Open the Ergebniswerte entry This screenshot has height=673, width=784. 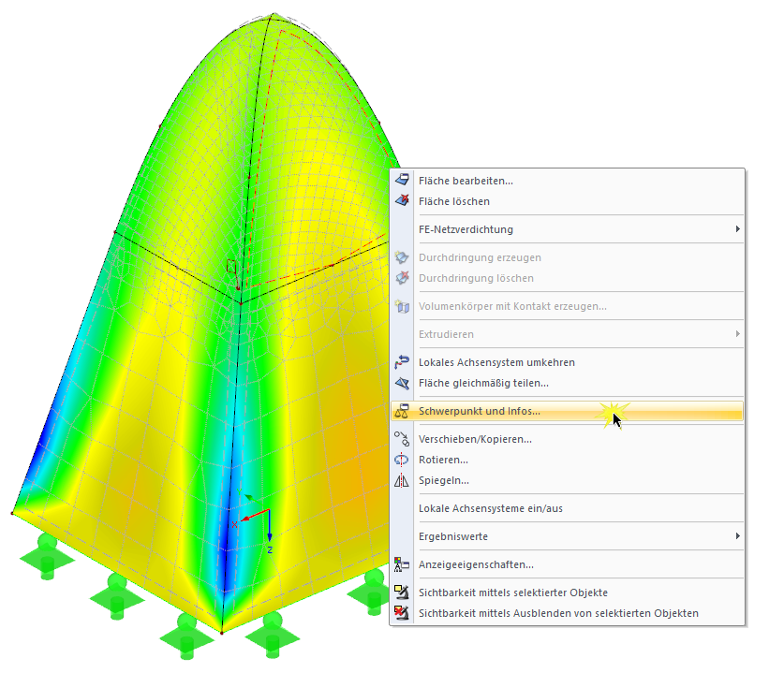567,536
